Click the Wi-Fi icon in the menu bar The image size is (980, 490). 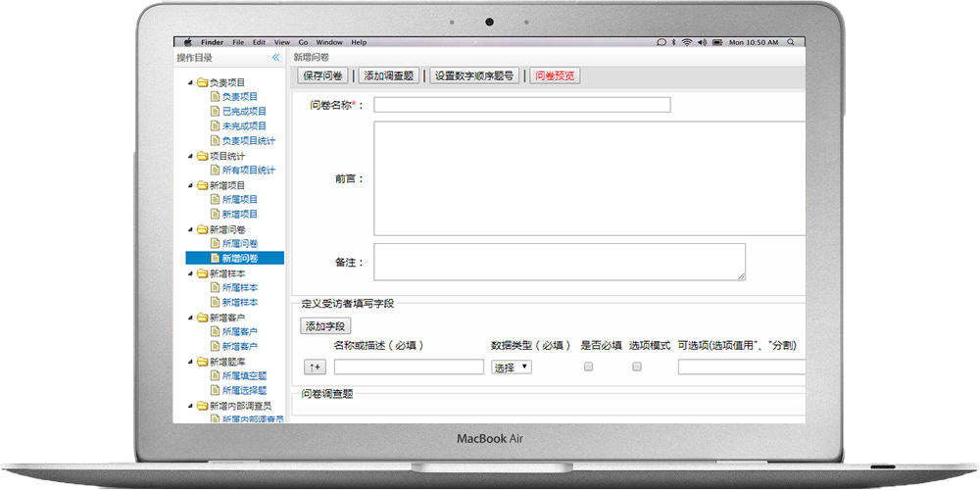(x=687, y=42)
